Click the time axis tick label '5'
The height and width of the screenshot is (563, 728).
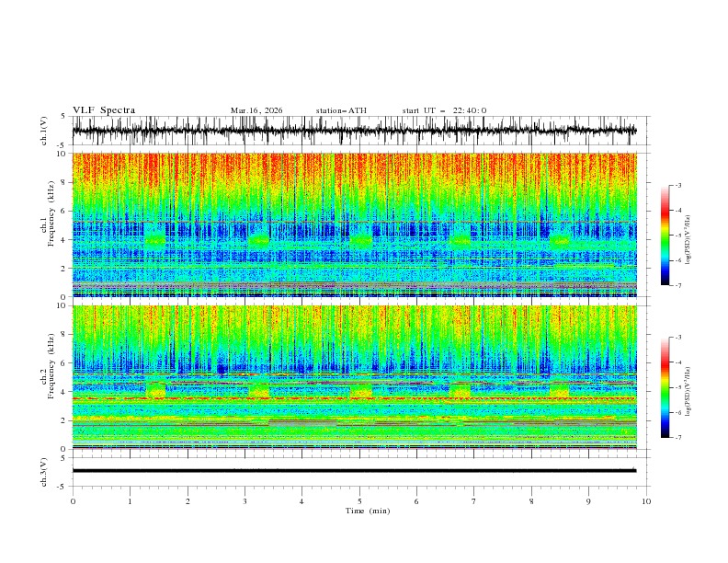point(359,501)
